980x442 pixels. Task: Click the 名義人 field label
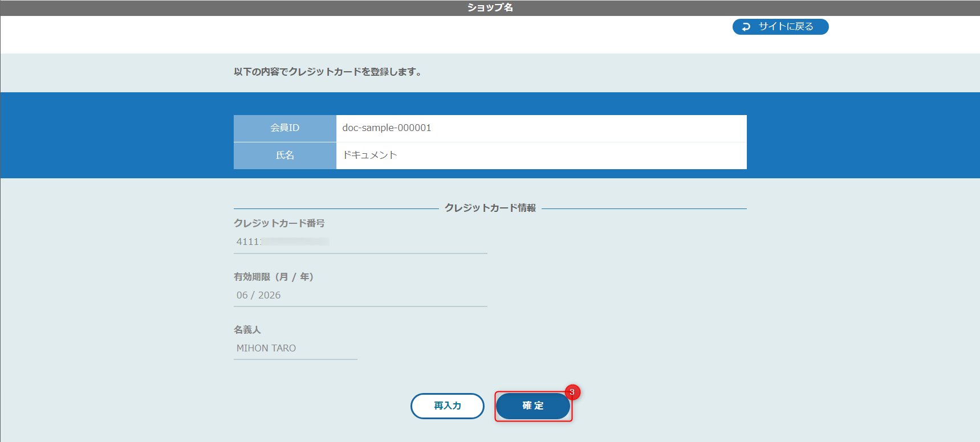[x=247, y=330]
